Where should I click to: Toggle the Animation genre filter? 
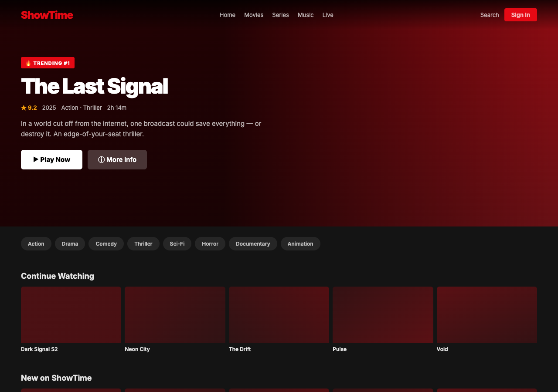tap(300, 244)
